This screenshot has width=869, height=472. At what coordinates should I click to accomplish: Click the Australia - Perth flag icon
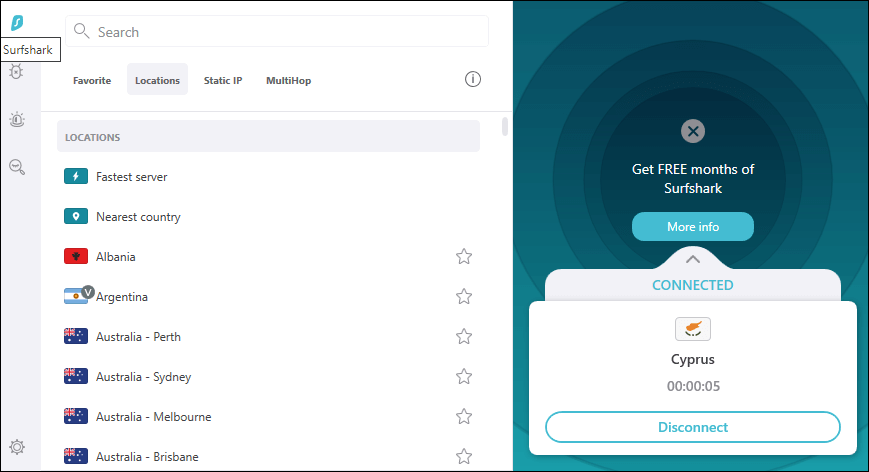point(76,336)
